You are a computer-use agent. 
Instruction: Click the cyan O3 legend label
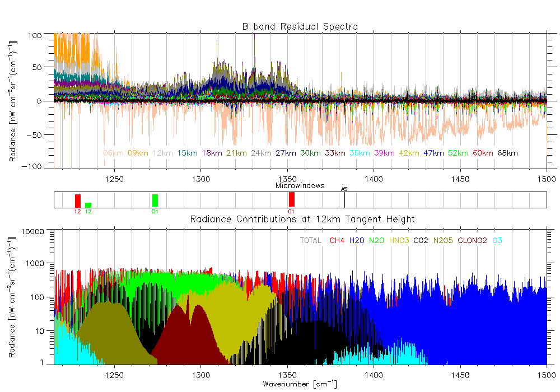coord(498,241)
